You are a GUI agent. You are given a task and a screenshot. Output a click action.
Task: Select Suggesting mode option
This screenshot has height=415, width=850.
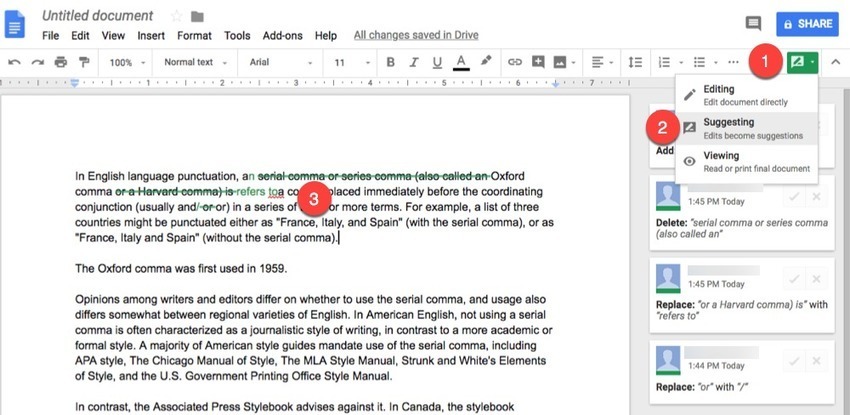(746, 128)
